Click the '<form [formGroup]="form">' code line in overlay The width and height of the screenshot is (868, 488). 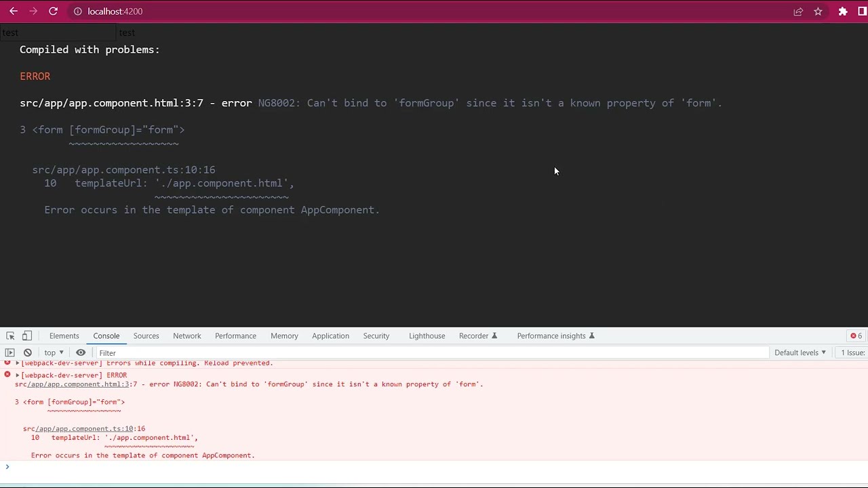108,130
